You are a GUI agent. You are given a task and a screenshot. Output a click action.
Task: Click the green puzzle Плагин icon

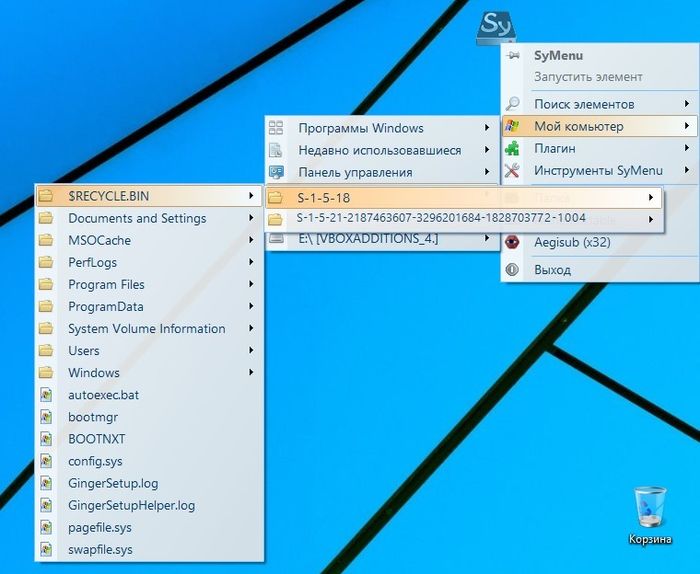pos(512,148)
